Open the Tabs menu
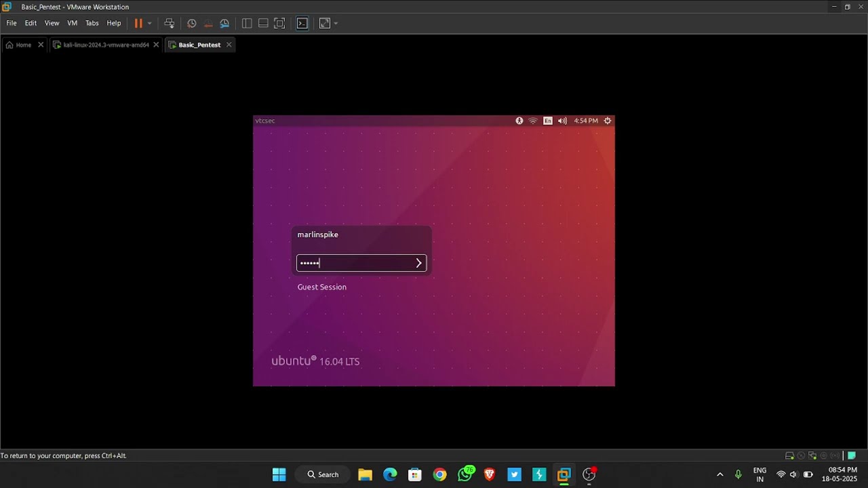The image size is (868, 488). pos(92,23)
